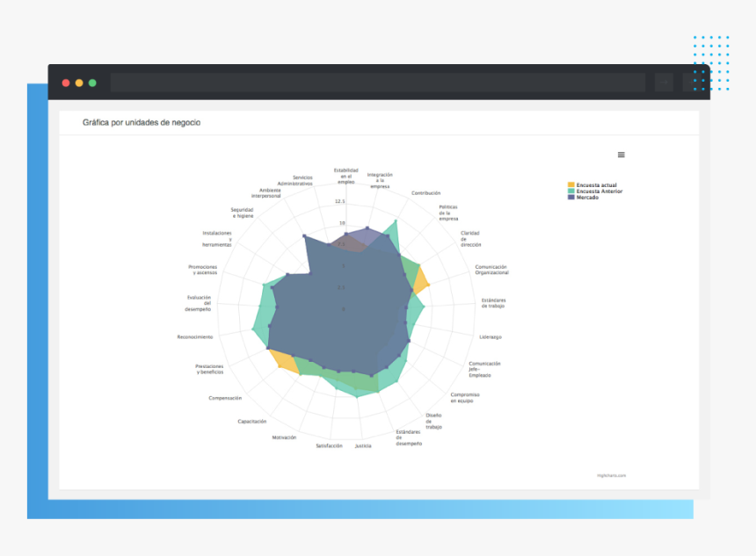
Task: Click the red close window dot
Action: pos(66,83)
